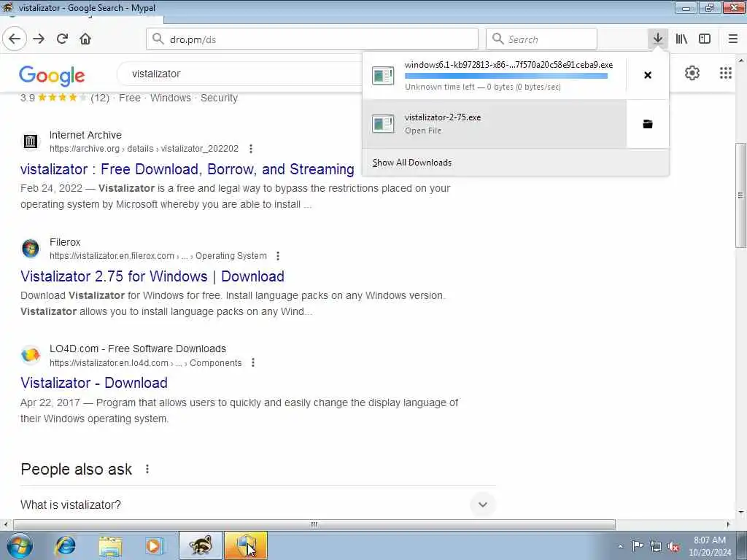Screen dimensions: 747x560
Task: Open 'Vistalizator 2.75 for Windows | Download' result
Action: [152, 276]
